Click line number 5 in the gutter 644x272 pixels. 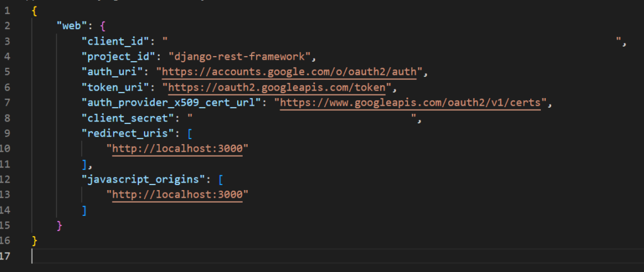pyautogui.click(x=6, y=72)
